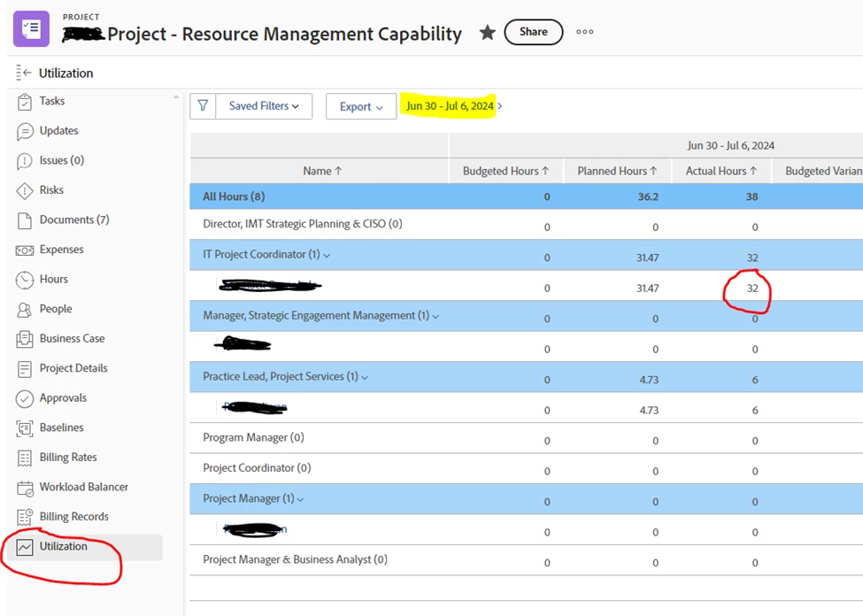This screenshot has width=863, height=616.
Task: Open Documents (7) page icon
Action: point(25,220)
